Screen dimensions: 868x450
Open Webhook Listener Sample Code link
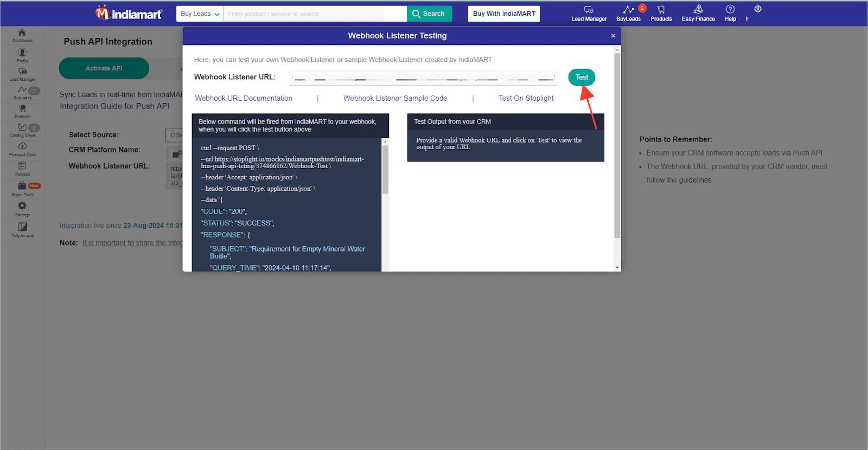(x=395, y=98)
